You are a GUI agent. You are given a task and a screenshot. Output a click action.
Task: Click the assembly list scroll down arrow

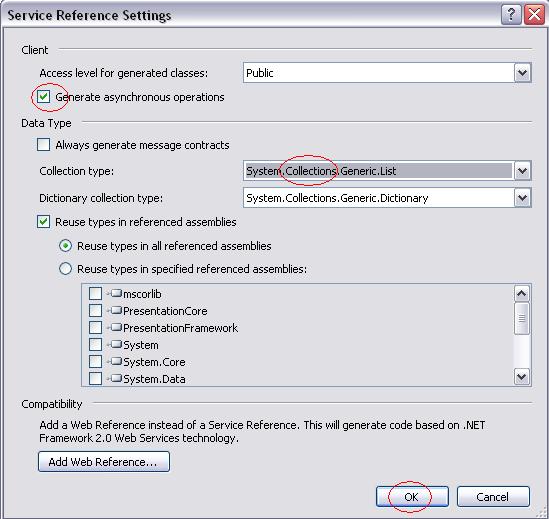[522, 377]
